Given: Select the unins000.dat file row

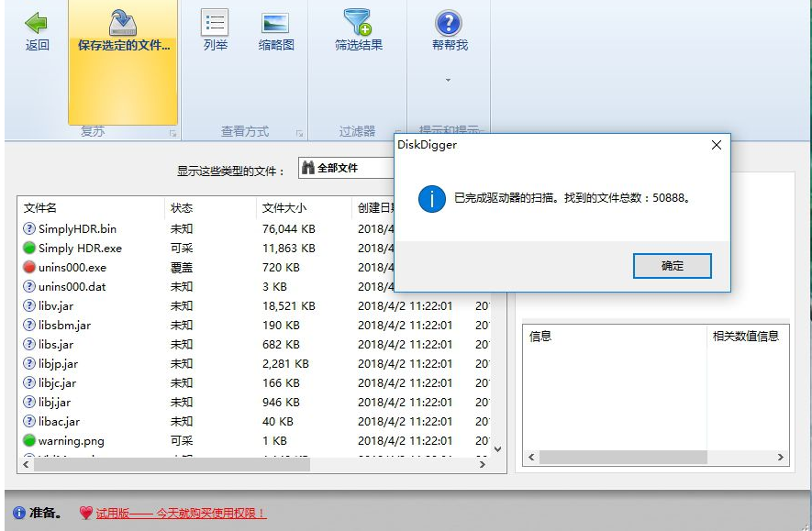Looking at the screenshot, I should (x=254, y=287).
